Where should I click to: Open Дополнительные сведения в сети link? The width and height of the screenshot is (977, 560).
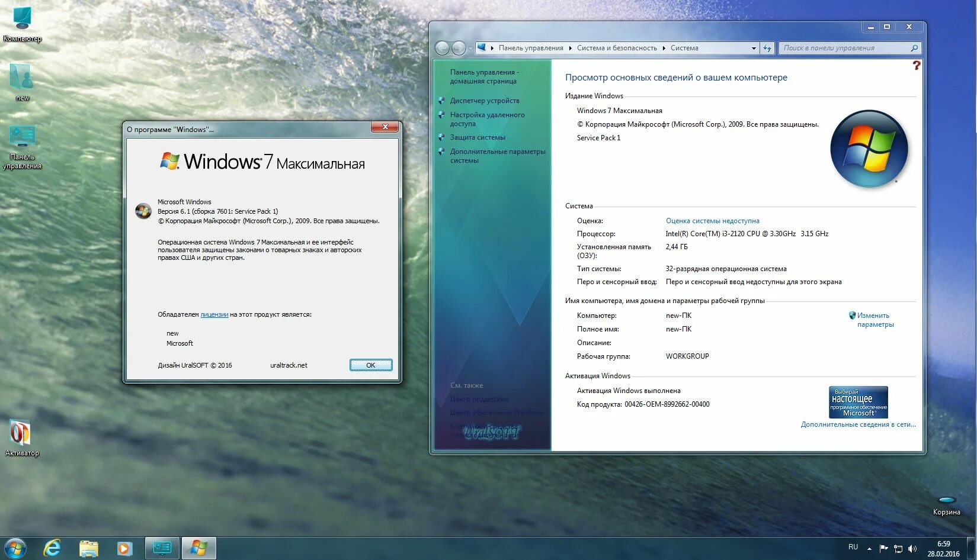click(858, 424)
